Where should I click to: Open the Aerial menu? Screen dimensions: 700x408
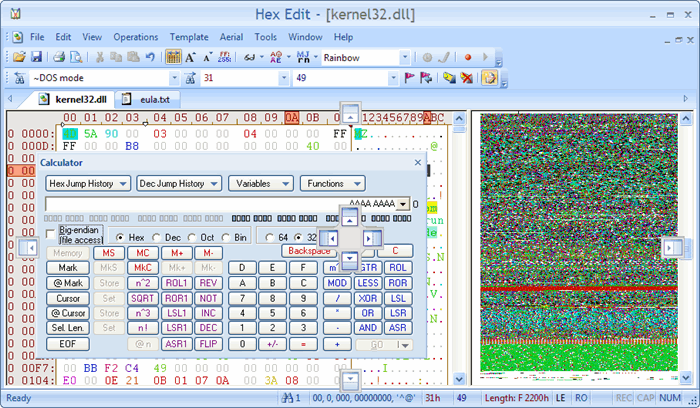pyautogui.click(x=231, y=37)
